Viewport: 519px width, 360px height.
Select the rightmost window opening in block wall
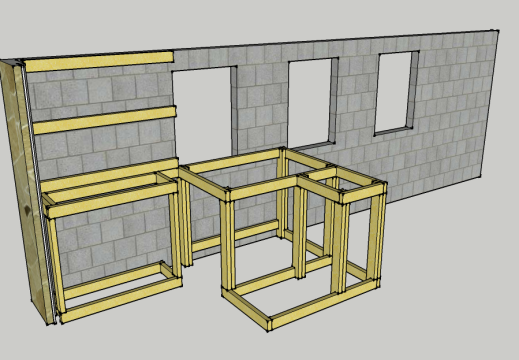(x=396, y=93)
